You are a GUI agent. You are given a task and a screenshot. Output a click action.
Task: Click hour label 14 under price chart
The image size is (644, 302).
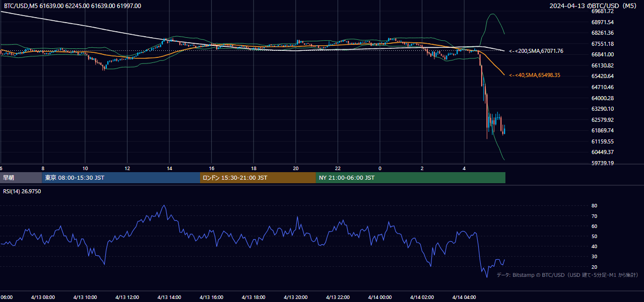click(169, 168)
